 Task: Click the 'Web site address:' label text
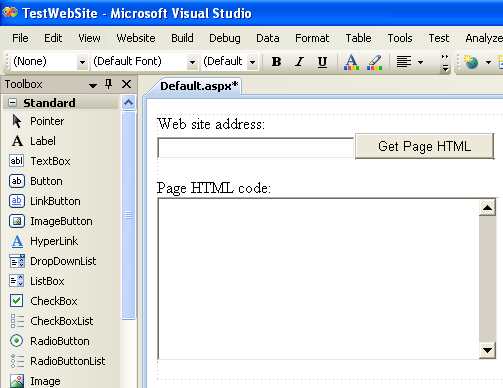[x=211, y=124]
